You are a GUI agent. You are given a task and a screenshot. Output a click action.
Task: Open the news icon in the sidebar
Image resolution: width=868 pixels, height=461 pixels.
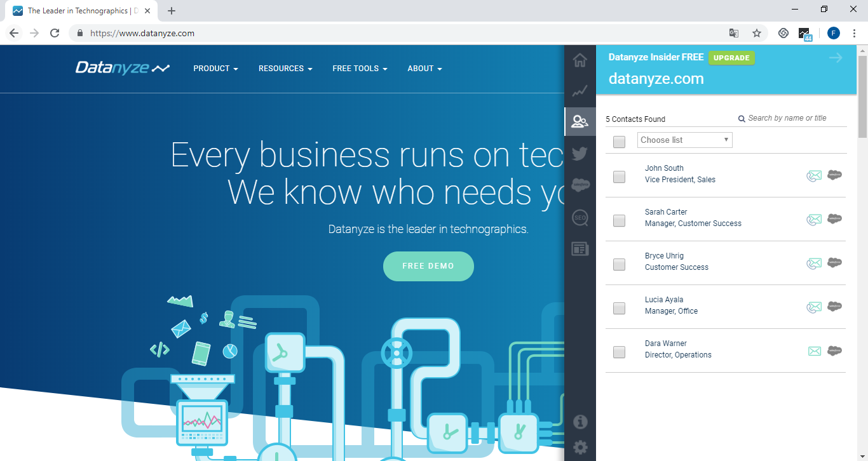[580, 248]
